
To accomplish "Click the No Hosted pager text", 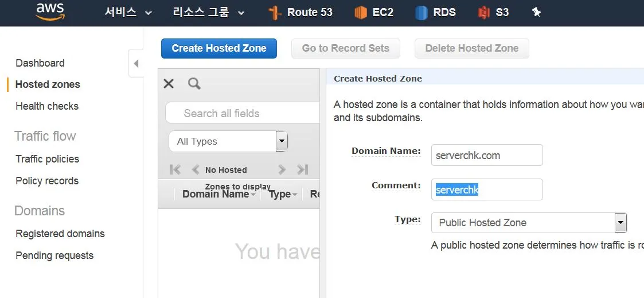I will point(226,170).
